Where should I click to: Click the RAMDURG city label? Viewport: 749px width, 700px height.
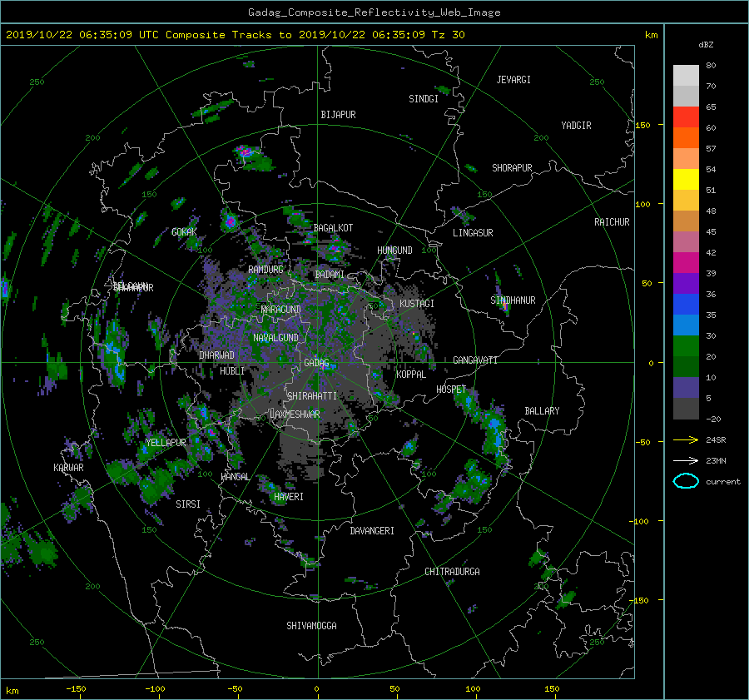click(x=265, y=270)
